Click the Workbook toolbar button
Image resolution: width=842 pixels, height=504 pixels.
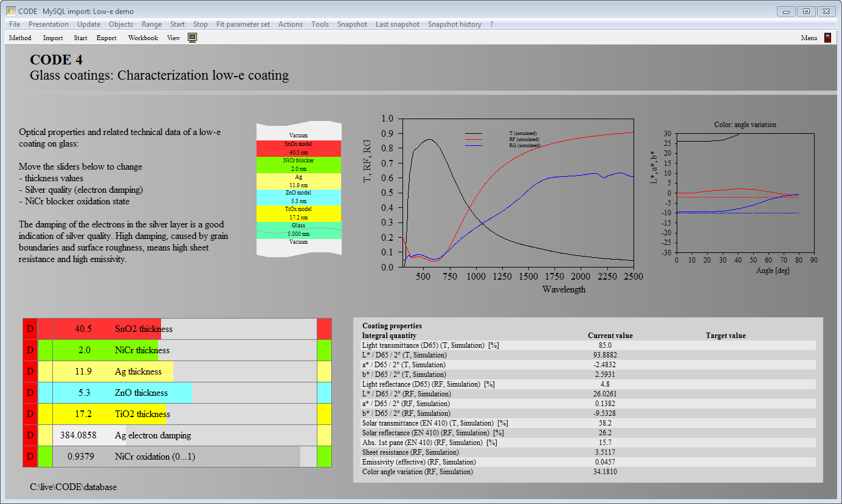143,38
